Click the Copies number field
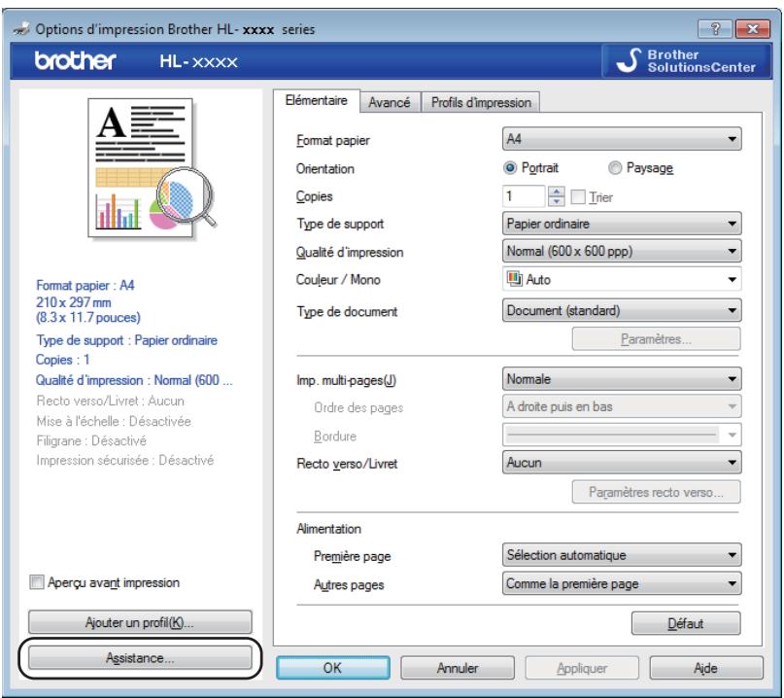784x698 pixels. pyautogui.click(x=524, y=196)
